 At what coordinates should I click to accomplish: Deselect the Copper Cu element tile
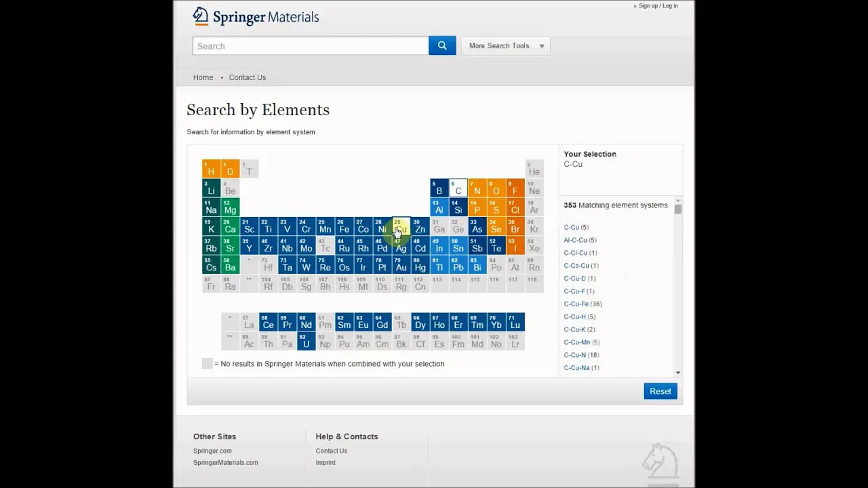pos(401,226)
